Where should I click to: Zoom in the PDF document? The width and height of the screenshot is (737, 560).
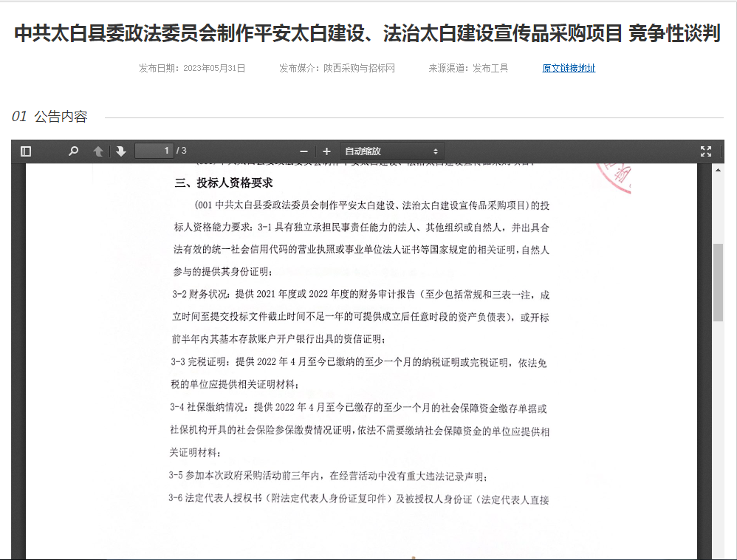click(326, 151)
